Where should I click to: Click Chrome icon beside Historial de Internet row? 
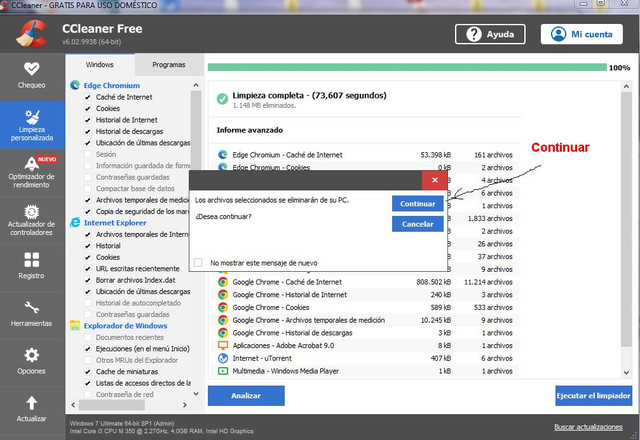222,294
